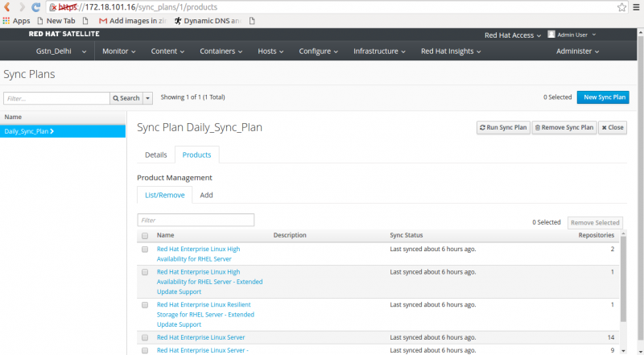Open the Monitor menu
Image resolution: width=644 pixels, height=355 pixels.
coord(119,51)
